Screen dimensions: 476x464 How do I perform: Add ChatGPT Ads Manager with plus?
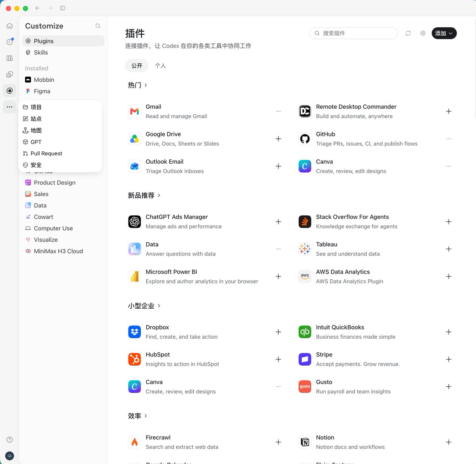pyautogui.click(x=278, y=222)
